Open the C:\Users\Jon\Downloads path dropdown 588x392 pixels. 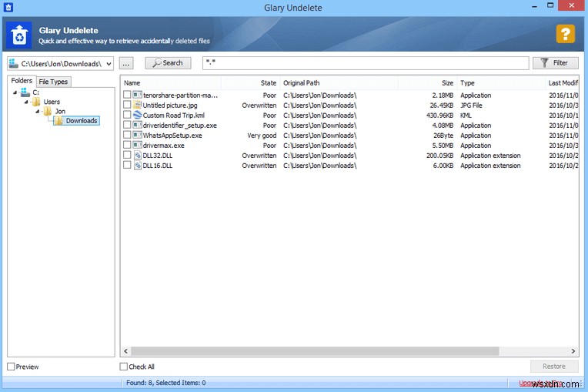click(x=109, y=64)
